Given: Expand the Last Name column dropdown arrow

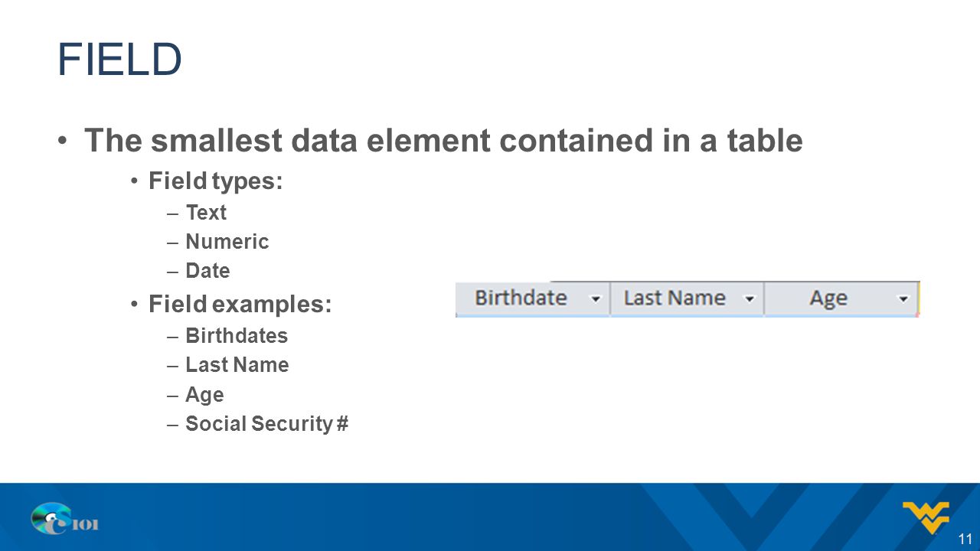Looking at the screenshot, I should (750, 299).
